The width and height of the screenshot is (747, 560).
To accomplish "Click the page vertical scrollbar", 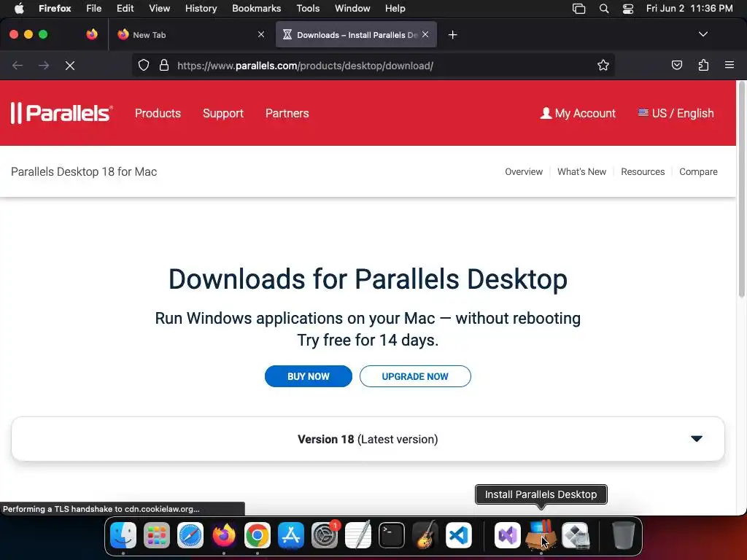I will pyautogui.click(x=742, y=190).
